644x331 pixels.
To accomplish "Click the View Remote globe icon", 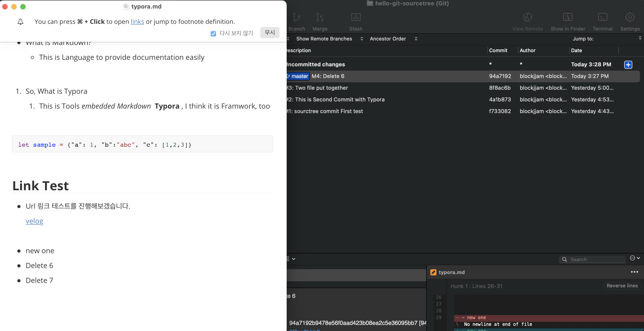I will click(x=527, y=18).
